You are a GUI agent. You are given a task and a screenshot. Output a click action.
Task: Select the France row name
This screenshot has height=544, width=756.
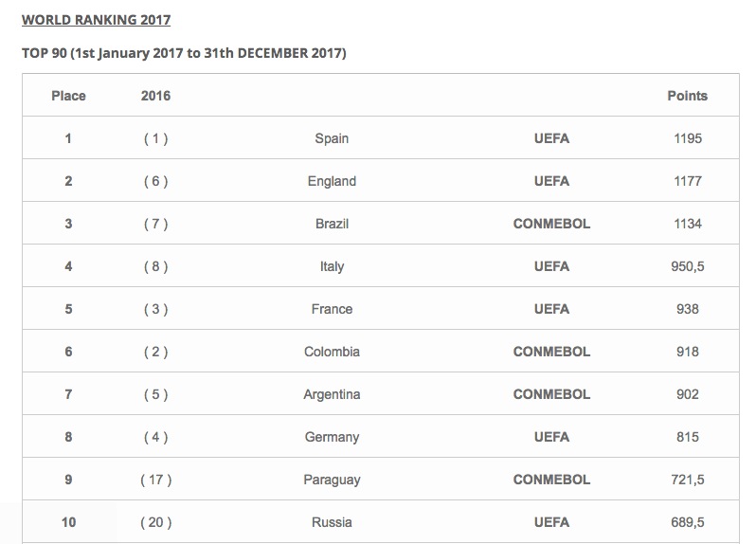[x=332, y=309]
